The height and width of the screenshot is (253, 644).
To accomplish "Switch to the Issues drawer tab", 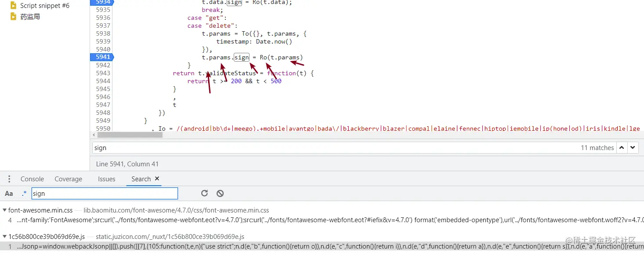I will [107, 179].
